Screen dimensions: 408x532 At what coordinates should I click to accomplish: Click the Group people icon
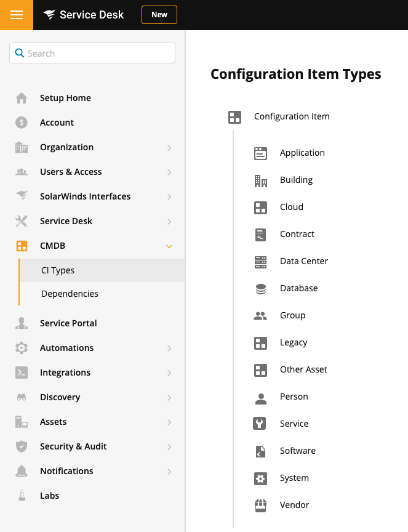click(x=260, y=315)
